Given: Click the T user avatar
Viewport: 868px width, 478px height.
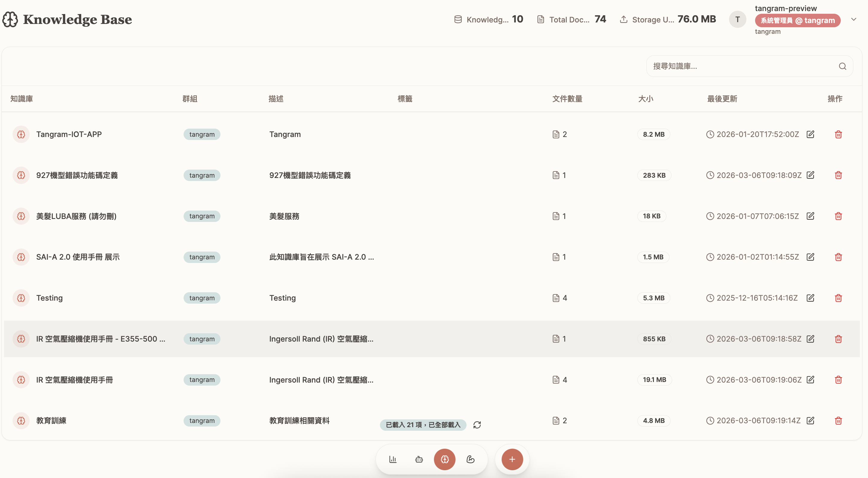Looking at the screenshot, I should (737, 19).
